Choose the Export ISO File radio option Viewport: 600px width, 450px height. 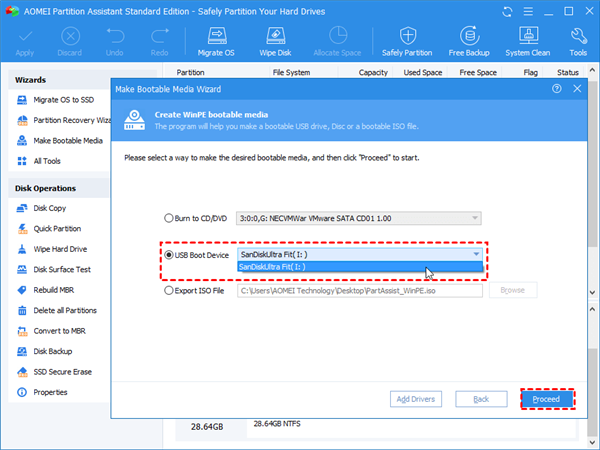[x=169, y=290]
